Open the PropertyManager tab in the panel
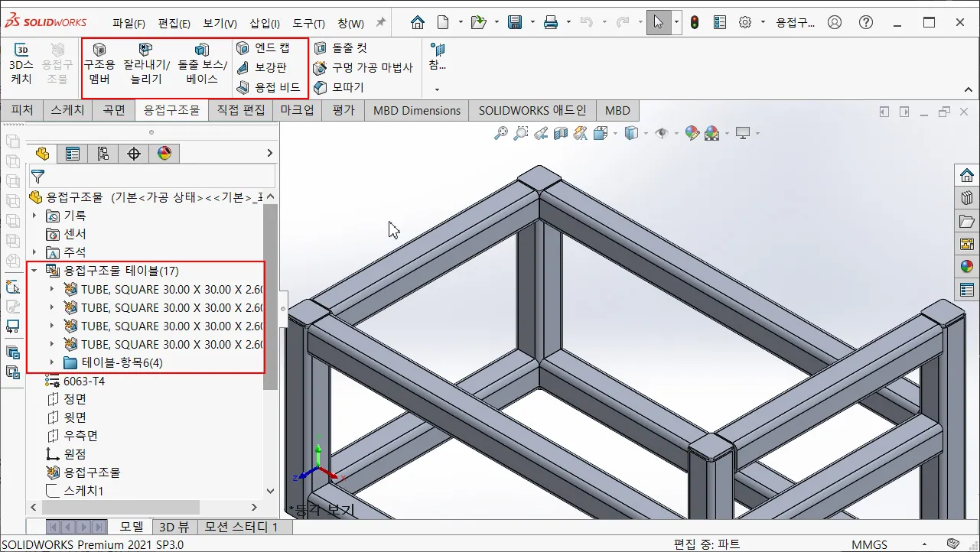The width and height of the screenshot is (980, 552). 73,154
